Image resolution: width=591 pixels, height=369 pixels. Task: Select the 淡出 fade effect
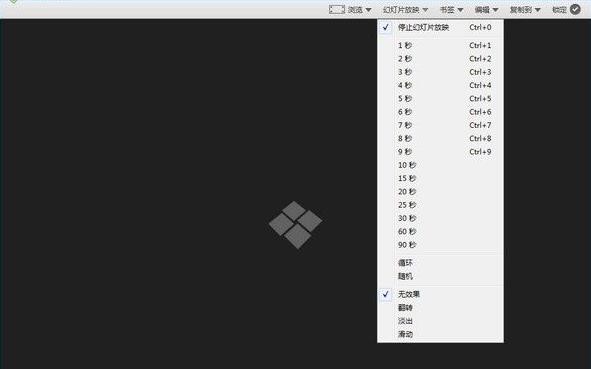click(440, 321)
